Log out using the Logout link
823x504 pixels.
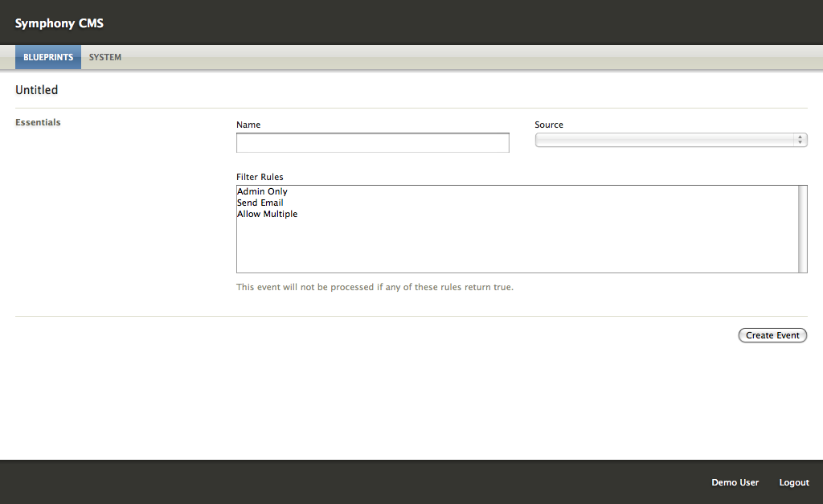click(x=794, y=482)
